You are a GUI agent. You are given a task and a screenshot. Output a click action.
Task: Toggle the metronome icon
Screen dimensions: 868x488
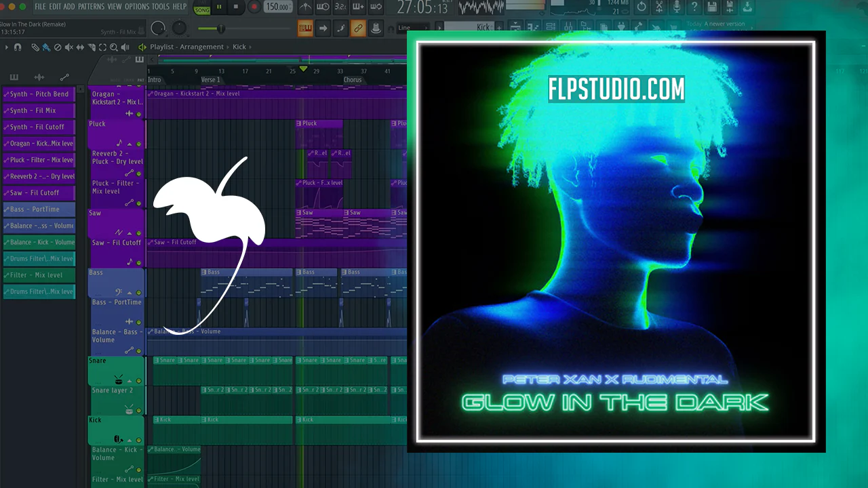305,7
